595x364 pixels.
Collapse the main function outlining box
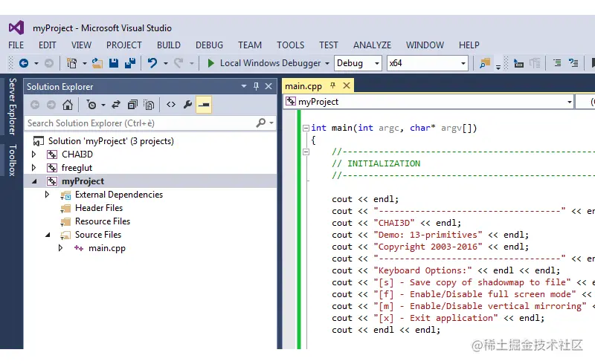(306, 129)
